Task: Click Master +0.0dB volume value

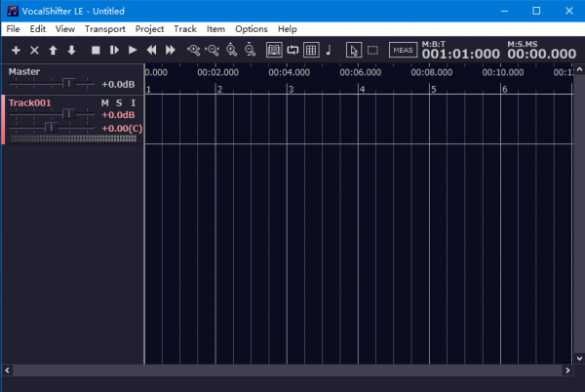Action: [x=118, y=84]
